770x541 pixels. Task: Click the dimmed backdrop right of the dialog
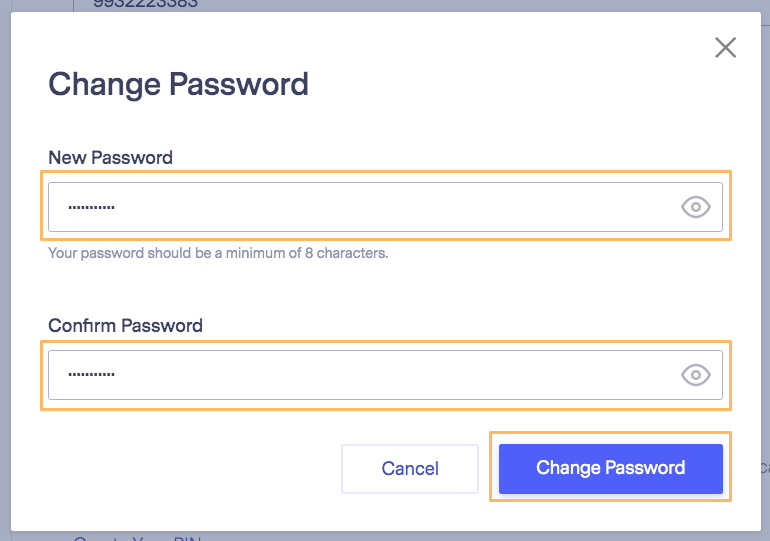766,270
